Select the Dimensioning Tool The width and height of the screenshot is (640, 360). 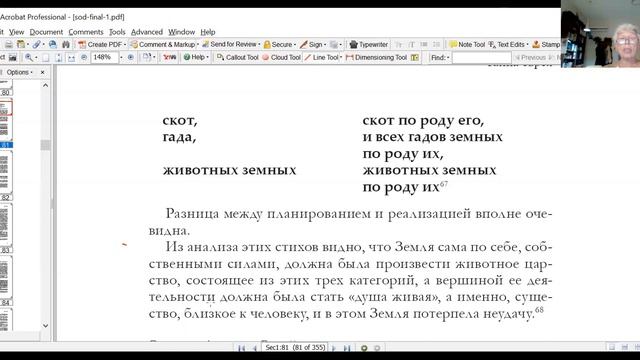[376, 58]
